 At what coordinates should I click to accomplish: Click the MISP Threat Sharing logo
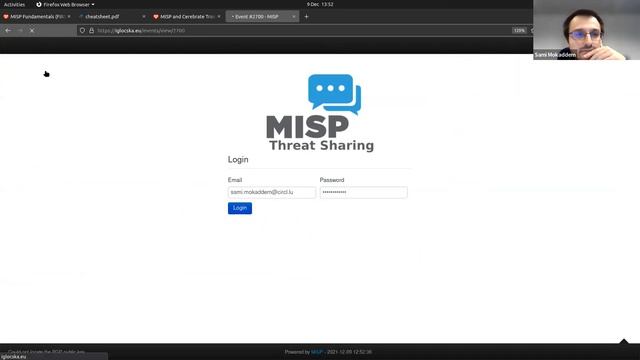click(320, 113)
